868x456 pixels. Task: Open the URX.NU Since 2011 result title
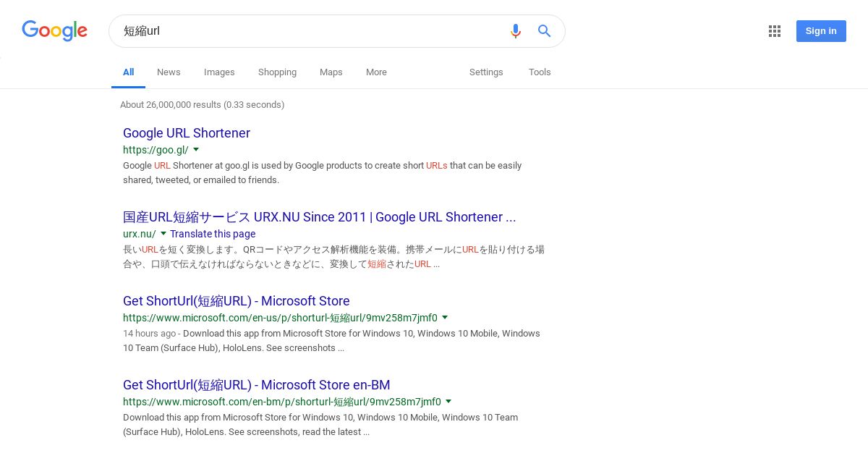(x=319, y=217)
